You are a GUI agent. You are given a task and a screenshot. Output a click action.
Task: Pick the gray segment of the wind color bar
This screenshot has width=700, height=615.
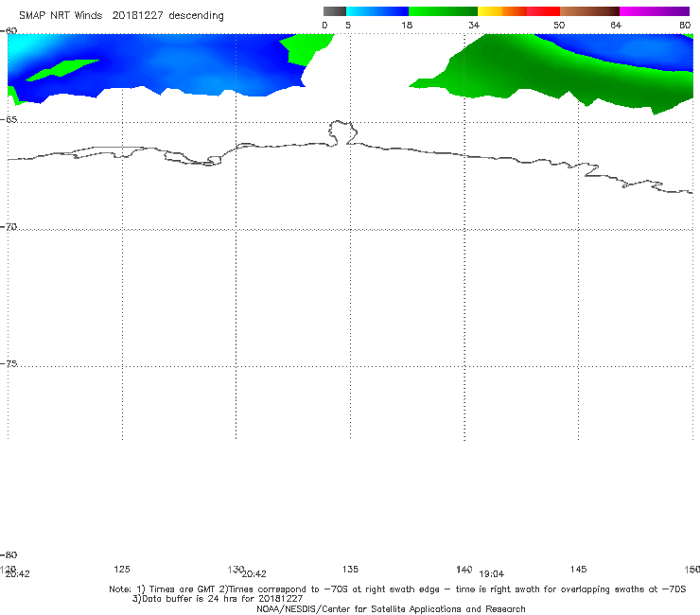pyautogui.click(x=335, y=11)
